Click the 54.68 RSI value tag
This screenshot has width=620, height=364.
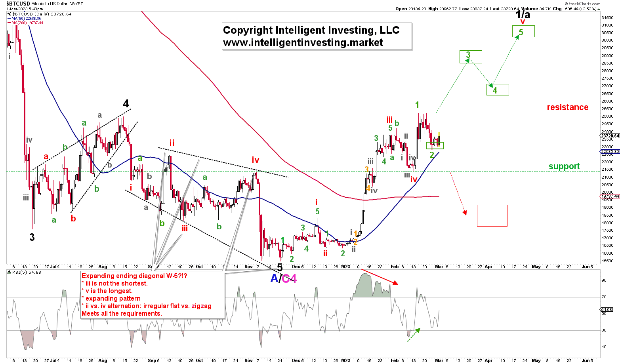tap(607, 310)
